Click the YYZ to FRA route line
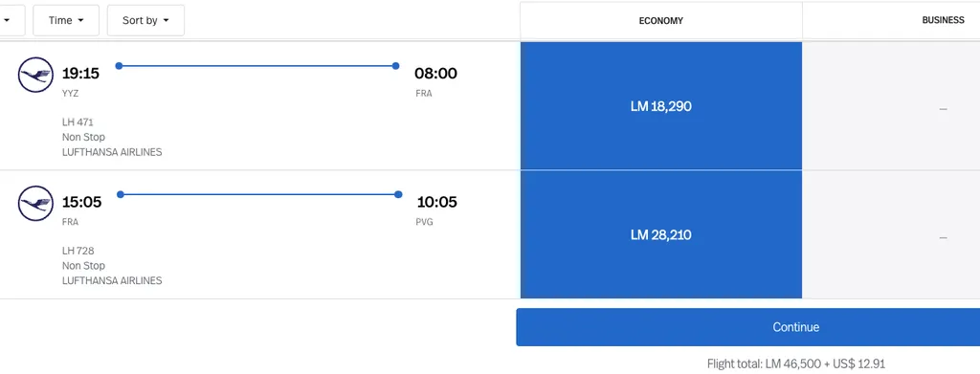980x374 pixels. [256, 66]
